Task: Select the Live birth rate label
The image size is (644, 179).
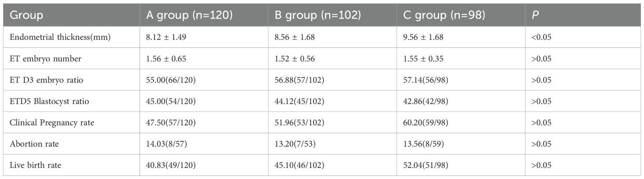Action: 35,165
